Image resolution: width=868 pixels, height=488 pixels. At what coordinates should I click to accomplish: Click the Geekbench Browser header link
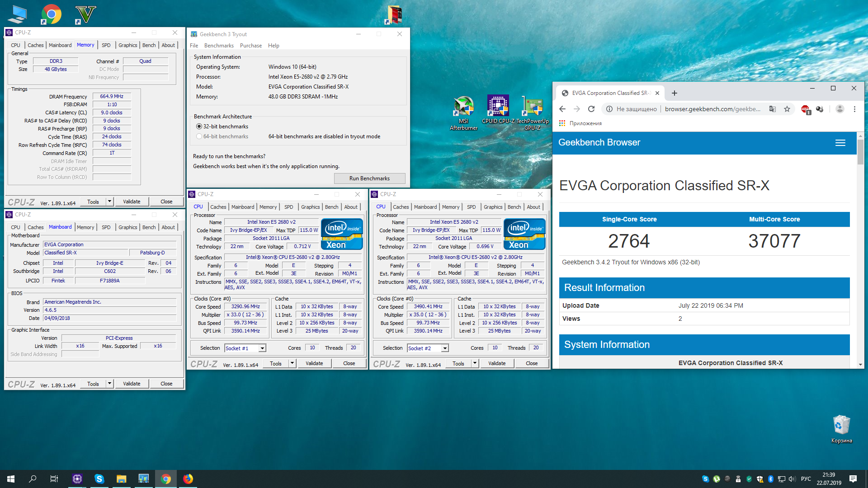click(x=599, y=142)
